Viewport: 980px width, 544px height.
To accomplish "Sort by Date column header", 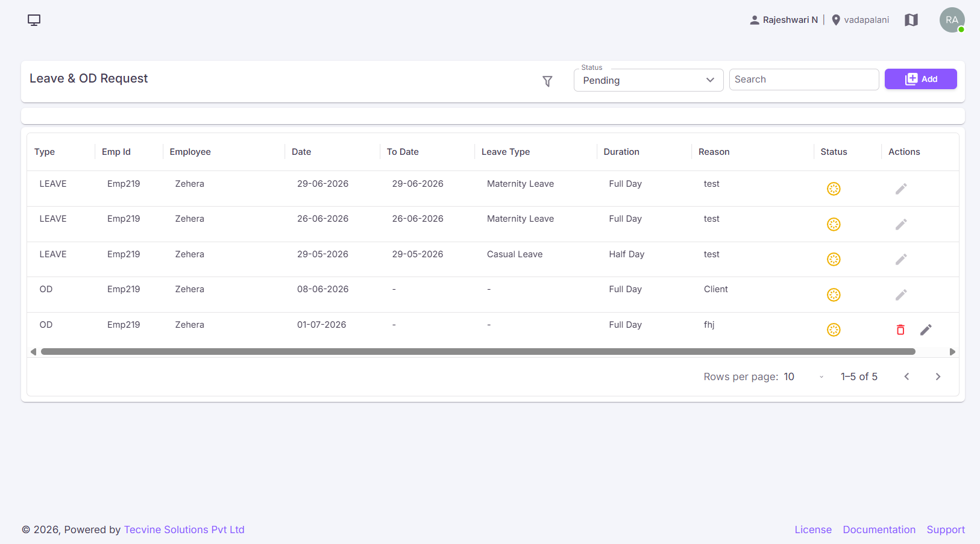I will 301,152.
